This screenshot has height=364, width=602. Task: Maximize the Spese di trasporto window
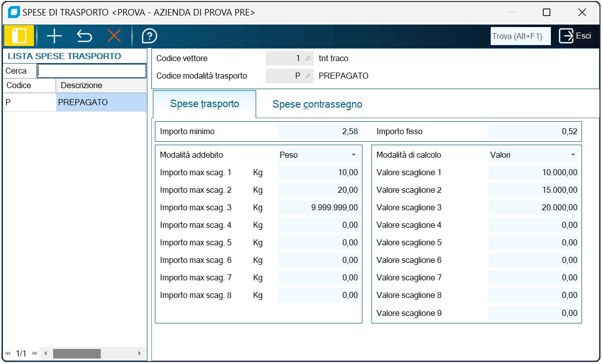pos(547,13)
